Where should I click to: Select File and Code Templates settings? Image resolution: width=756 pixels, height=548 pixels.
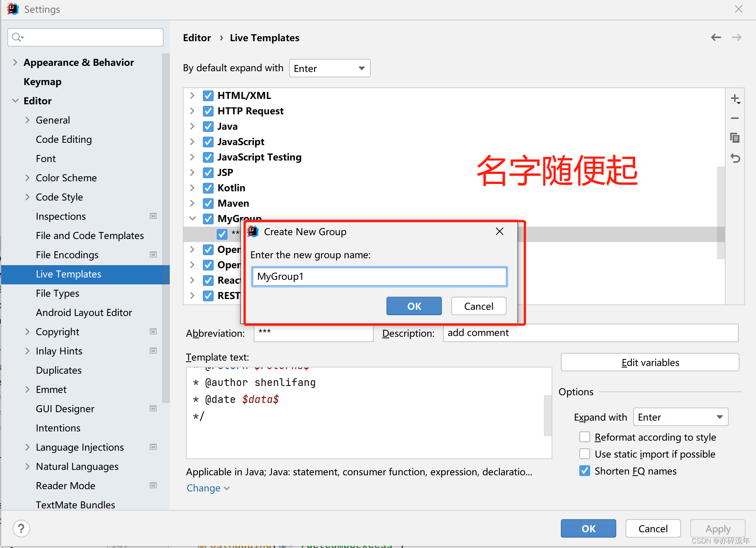pos(90,236)
